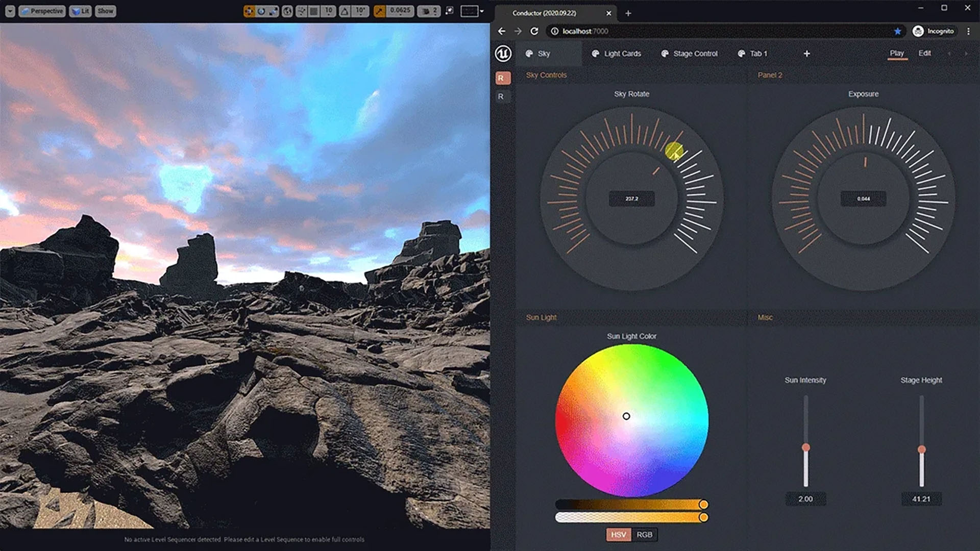Switch to Edit mode
The image size is (980, 551).
click(924, 53)
